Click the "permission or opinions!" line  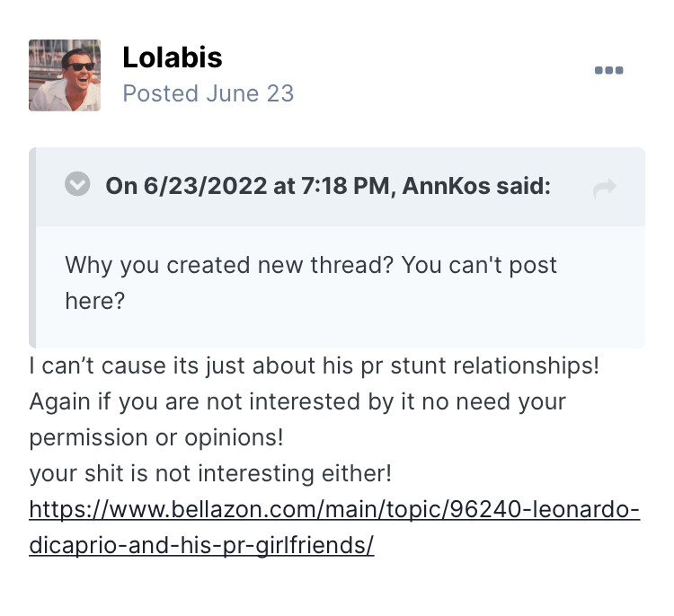[156, 437]
